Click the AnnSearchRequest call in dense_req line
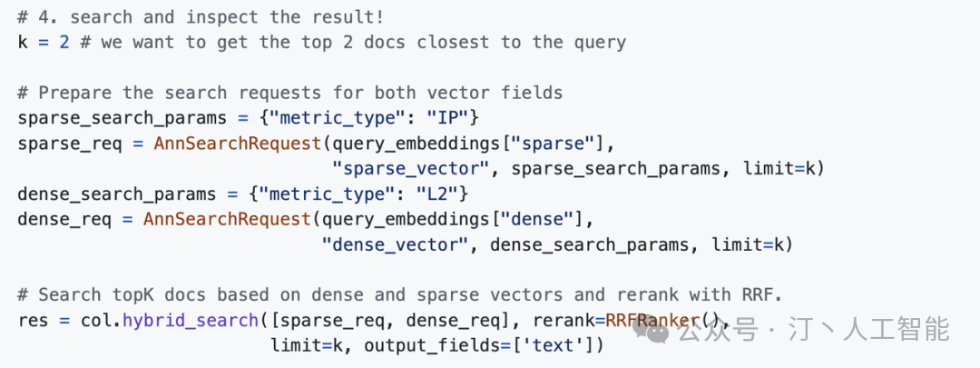This screenshot has width=980, height=368. (227, 220)
